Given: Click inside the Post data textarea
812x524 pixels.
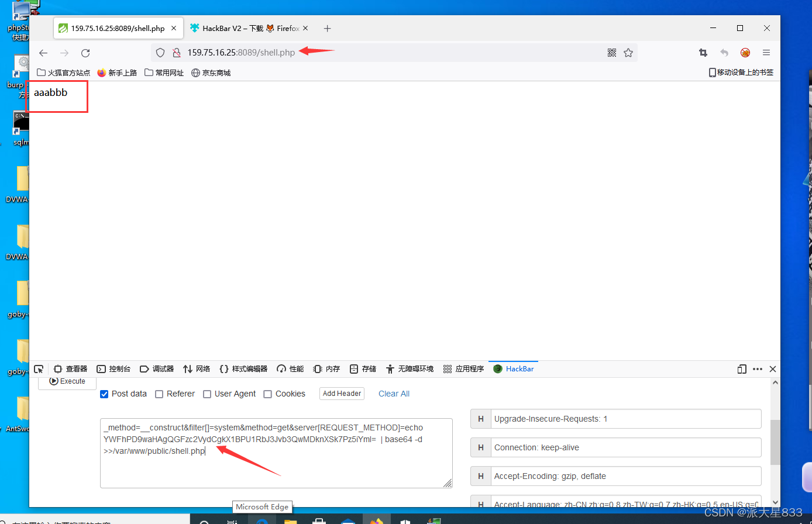Looking at the screenshot, I should pyautogui.click(x=276, y=453).
